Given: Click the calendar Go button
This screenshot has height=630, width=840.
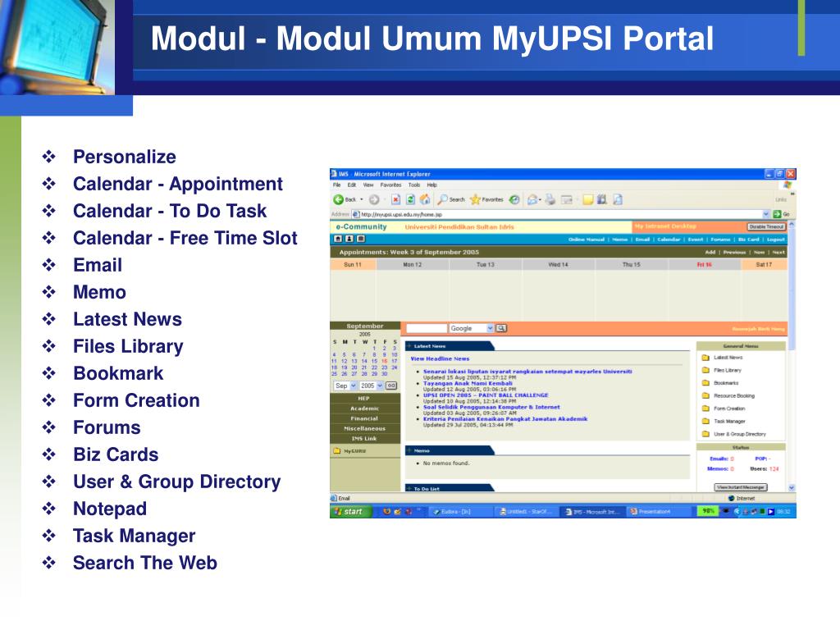Looking at the screenshot, I should coord(391,386).
